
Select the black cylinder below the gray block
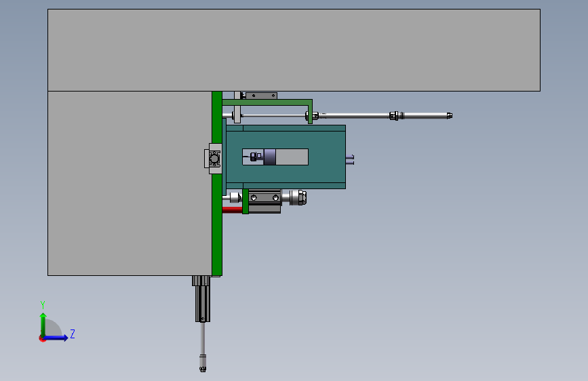point(203,299)
